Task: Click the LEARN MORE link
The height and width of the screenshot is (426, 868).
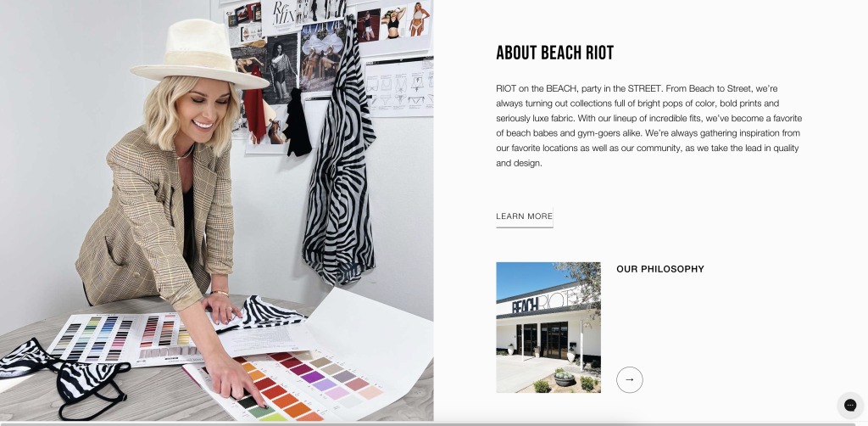Action: [x=524, y=216]
